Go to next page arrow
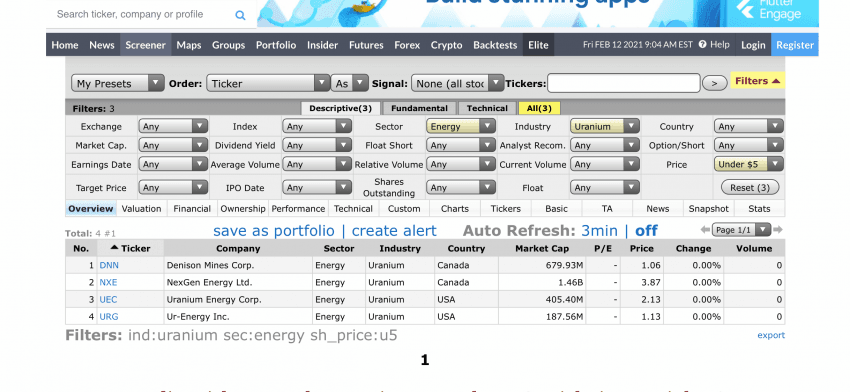Viewport: 850px width, 392px height. pyautogui.click(x=778, y=230)
